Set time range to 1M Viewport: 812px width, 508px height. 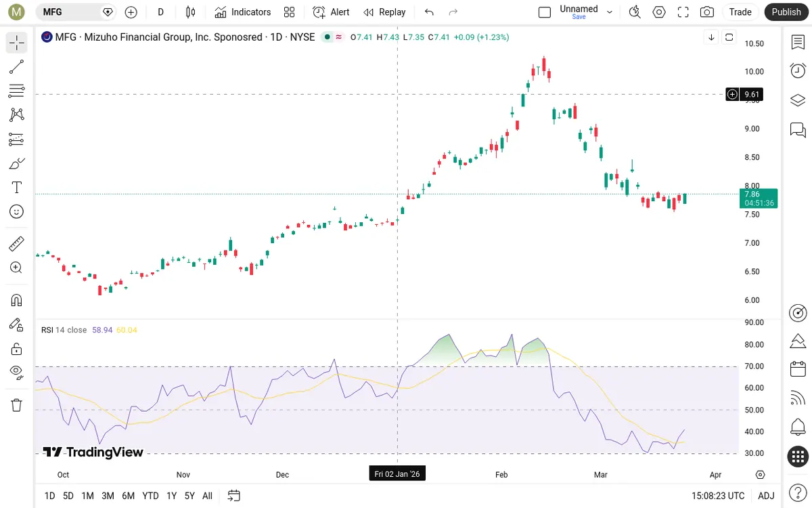pyautogui.click(x=87, y=496)
